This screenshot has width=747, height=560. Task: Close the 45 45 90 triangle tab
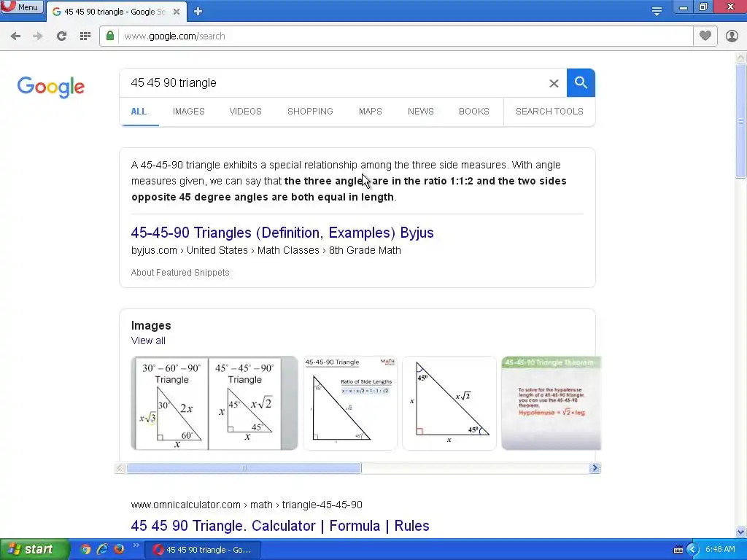coord(177,12)
